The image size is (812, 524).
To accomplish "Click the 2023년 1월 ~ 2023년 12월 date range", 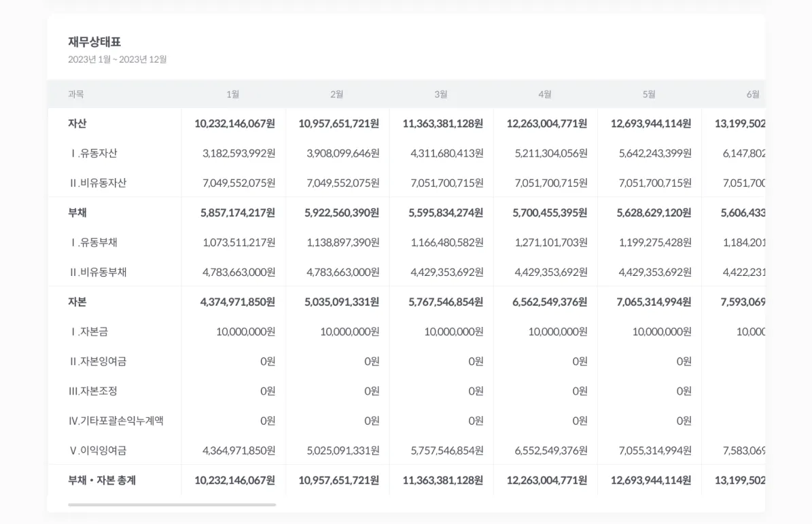I will click(x=118, y=60).
